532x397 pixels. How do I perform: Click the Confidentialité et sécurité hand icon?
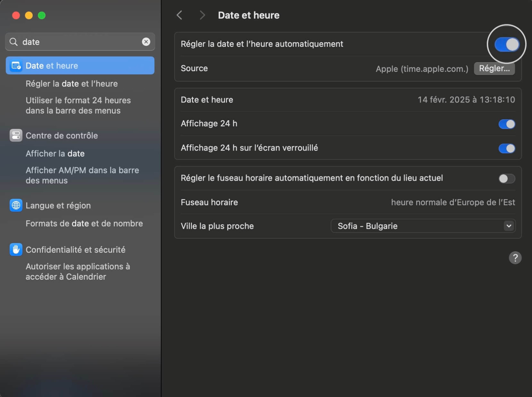pos(16,250)
